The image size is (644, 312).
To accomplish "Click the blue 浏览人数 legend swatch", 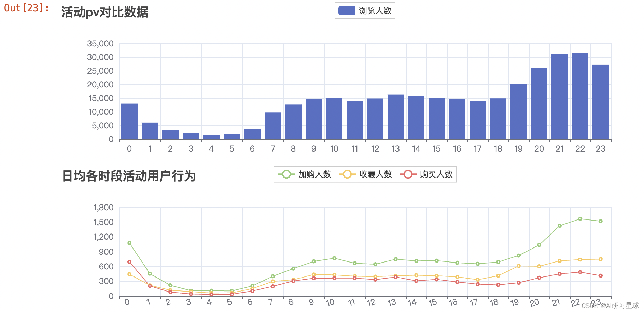I will coord(347,11).
